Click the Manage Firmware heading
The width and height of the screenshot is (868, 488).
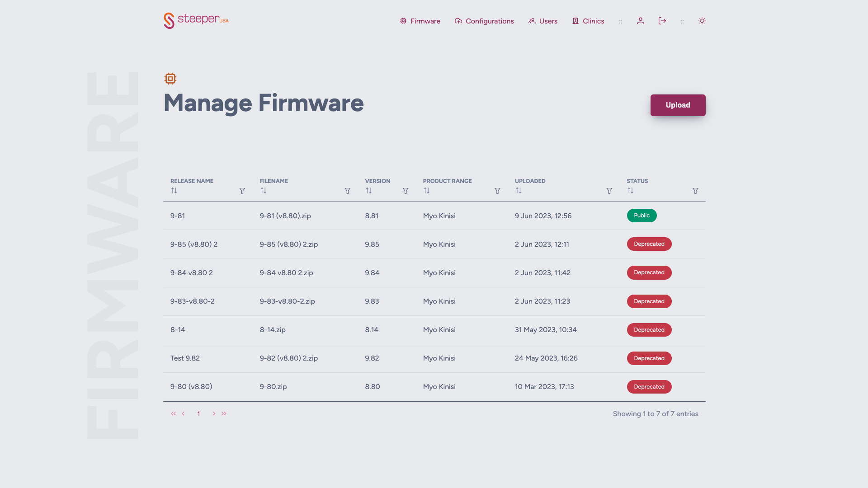coord(264,103)
